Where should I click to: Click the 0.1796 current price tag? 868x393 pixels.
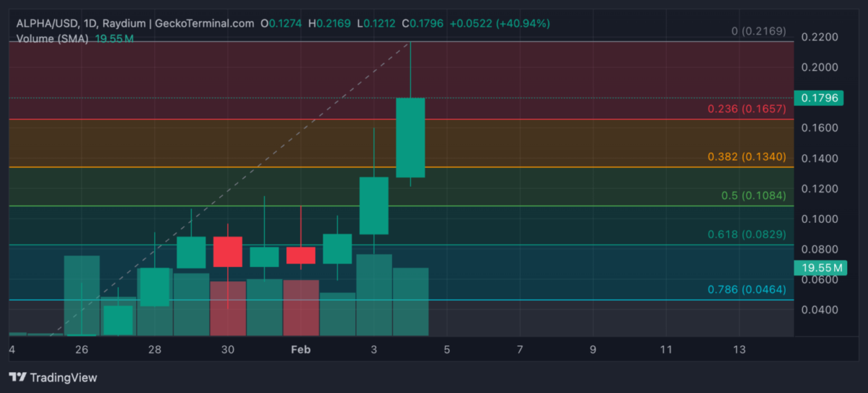coord(817,98)
